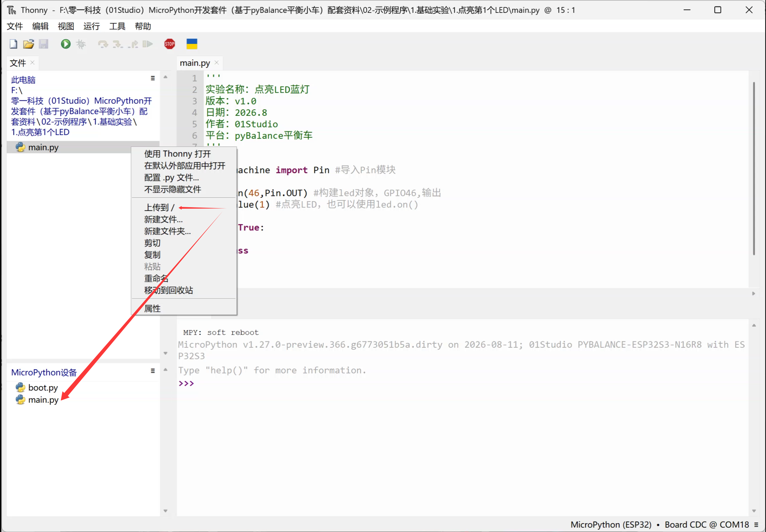Select main.py on the MicroPython device
The width and height of the screenshot is (766, 532).
[x=43, y=399]
